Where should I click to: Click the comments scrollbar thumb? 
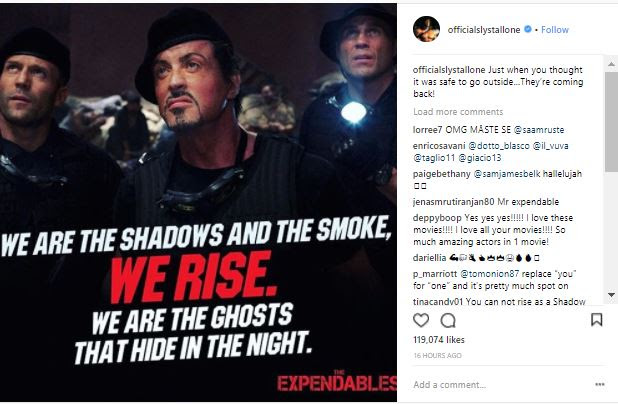pos(611,122)
